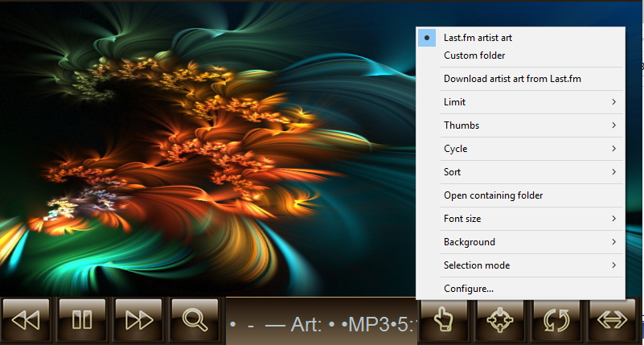Open Configure... from the context menu

(x=469, y=289)
